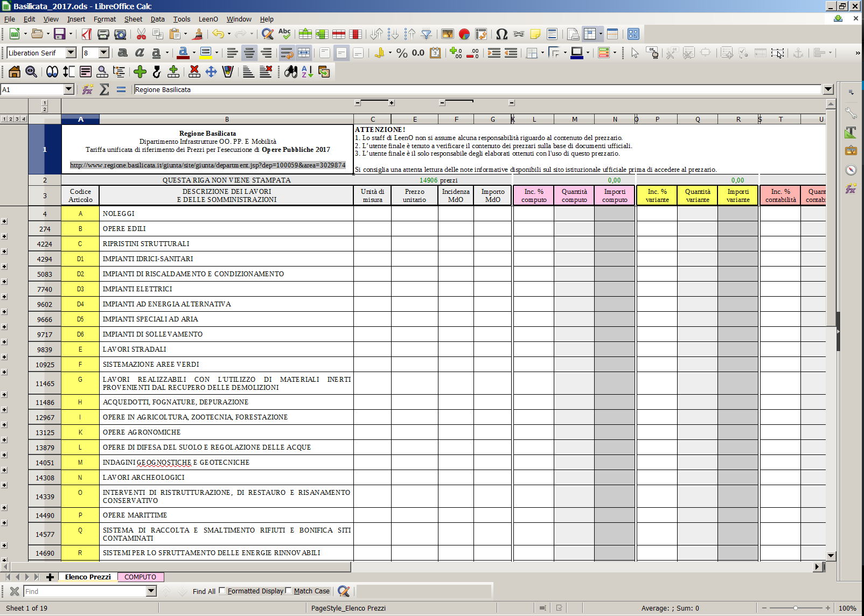Click the Spelling check Abc icon
This screenshot has width=864, height=616.
284,34
